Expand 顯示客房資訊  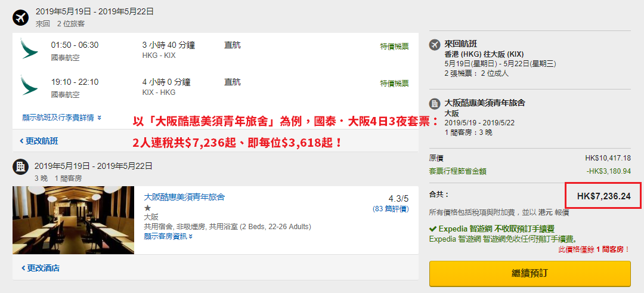(x=168, y=236)
